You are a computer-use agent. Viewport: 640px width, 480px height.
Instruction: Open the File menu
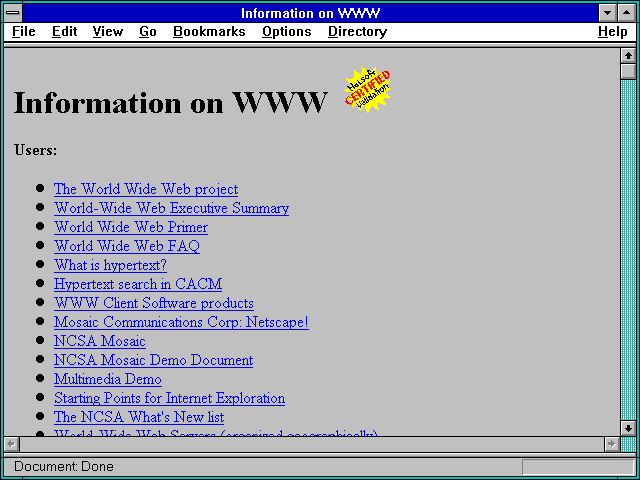tap(24, 32)
